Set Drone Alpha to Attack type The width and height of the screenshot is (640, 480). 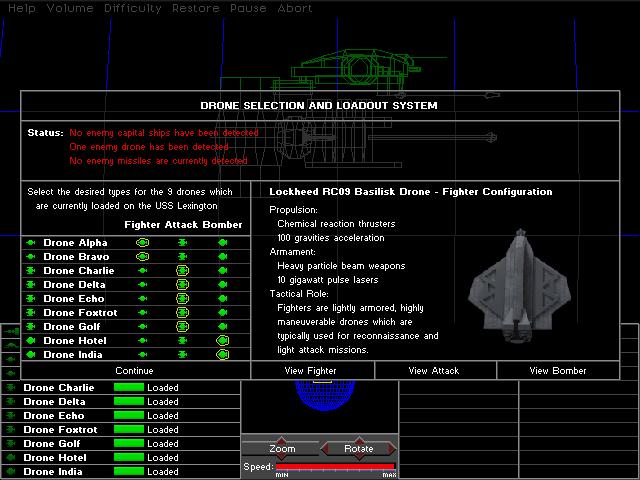(182, 242)
